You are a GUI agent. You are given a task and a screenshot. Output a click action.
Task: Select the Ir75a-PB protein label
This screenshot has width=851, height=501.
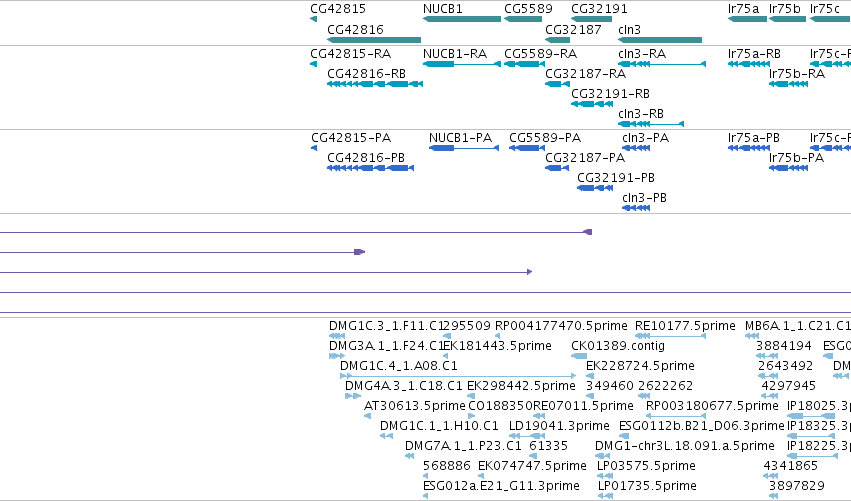tap(754, 138)
